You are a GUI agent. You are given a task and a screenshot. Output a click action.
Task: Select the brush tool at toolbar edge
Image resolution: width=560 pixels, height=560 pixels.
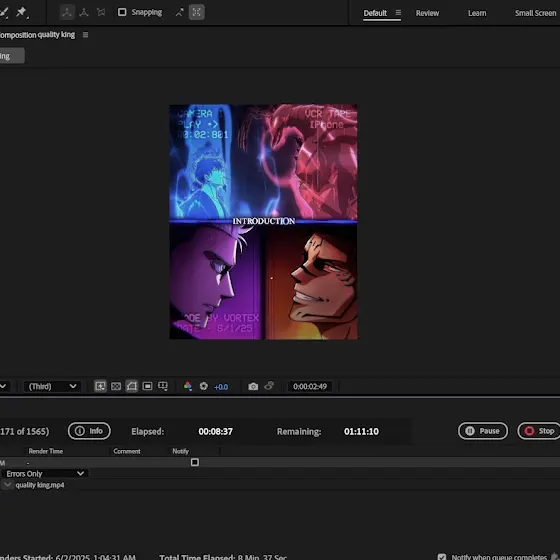point(4,12)
